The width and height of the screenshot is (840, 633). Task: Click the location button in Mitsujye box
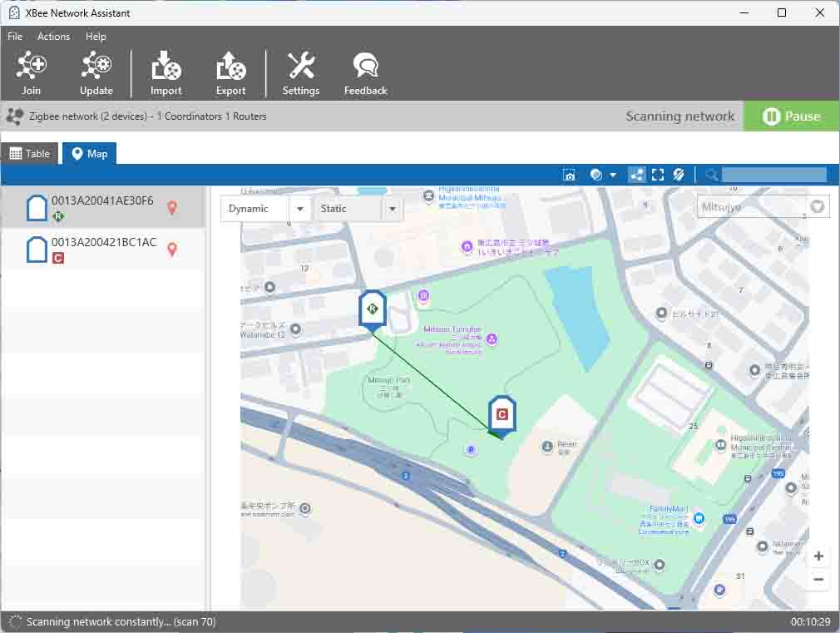(x=818, y=207)
